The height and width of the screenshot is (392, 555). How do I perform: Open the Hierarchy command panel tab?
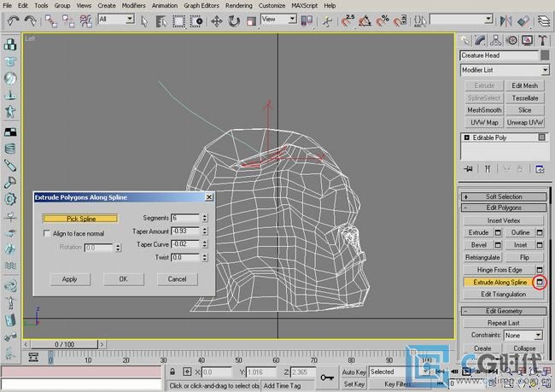pos(495,41)
